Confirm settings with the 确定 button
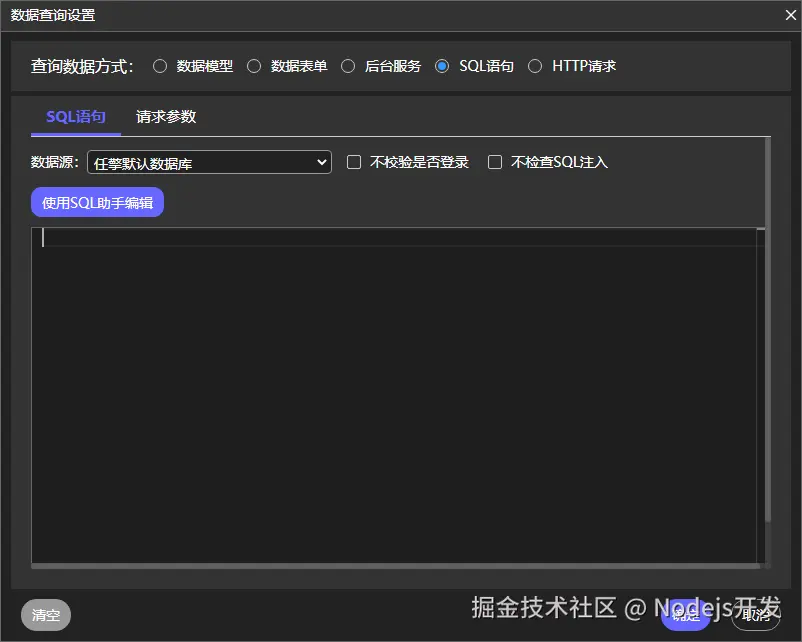The height and width of the screenshot is (642, 802). click(x=685, y=615)
